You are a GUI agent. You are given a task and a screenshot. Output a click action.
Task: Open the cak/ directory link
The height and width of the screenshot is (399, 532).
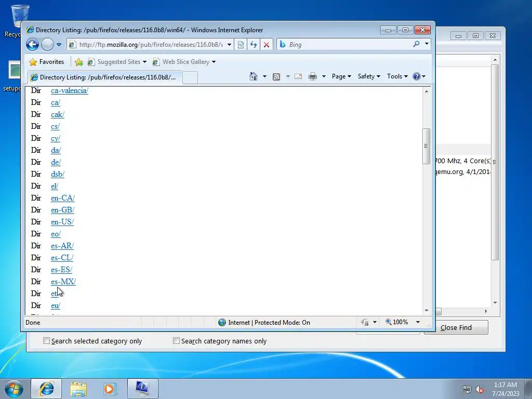(x=58, y=114)
